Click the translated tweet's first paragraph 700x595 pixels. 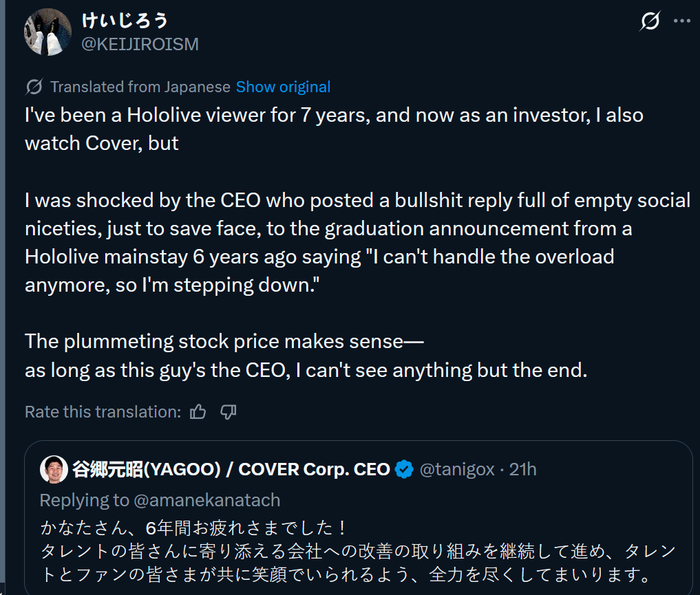click(x=334, y=129)
